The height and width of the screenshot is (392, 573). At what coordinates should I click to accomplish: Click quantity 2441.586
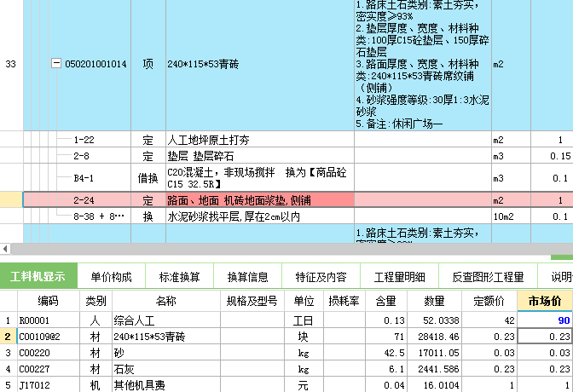[434, 369]
